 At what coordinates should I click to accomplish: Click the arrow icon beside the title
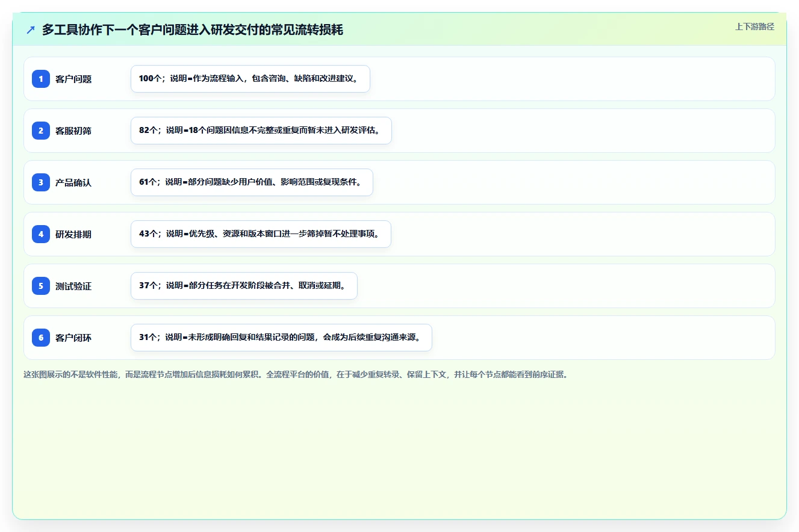31,30
